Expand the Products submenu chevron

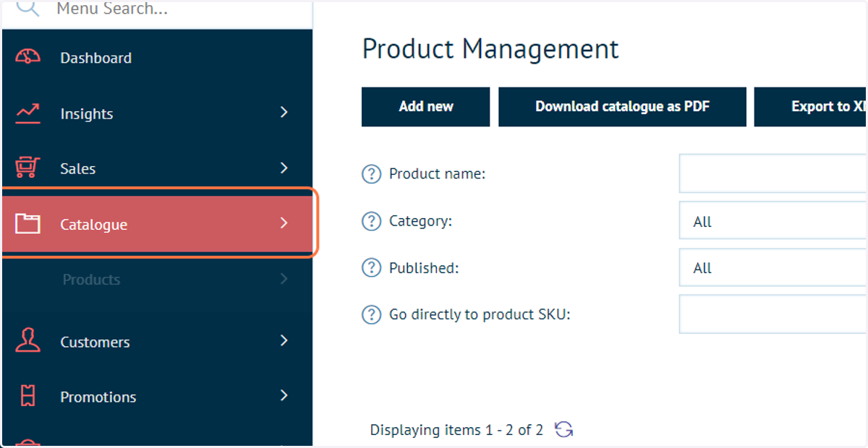click(x=284, y=279)
